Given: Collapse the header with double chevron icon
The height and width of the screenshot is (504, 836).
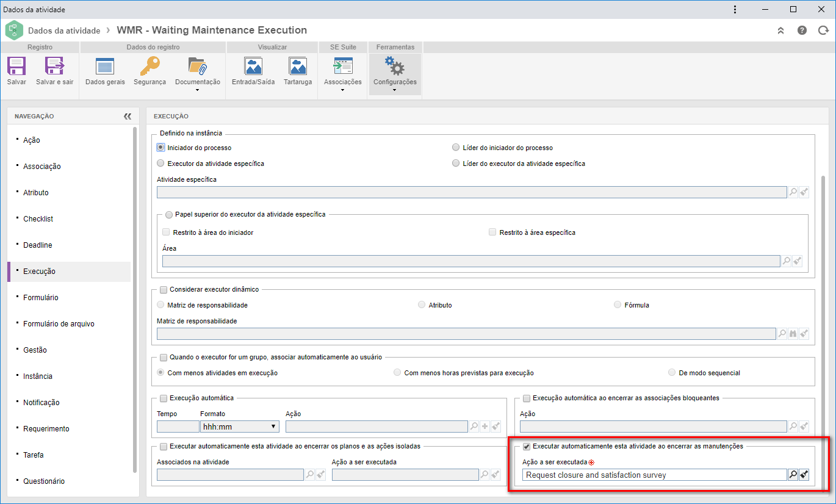Looking at the screenshot, I should 780,31.
